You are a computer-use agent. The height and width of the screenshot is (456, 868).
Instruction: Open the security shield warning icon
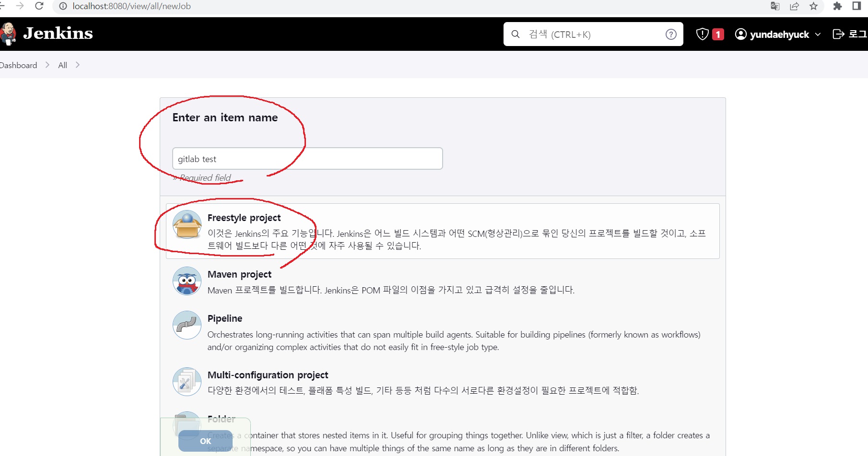[702, 34]
